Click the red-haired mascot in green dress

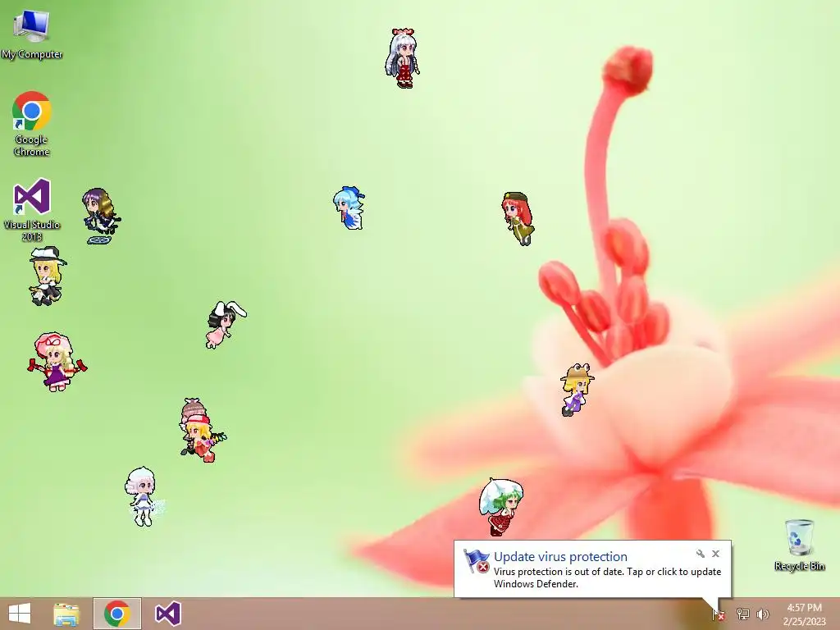(518, 218)
